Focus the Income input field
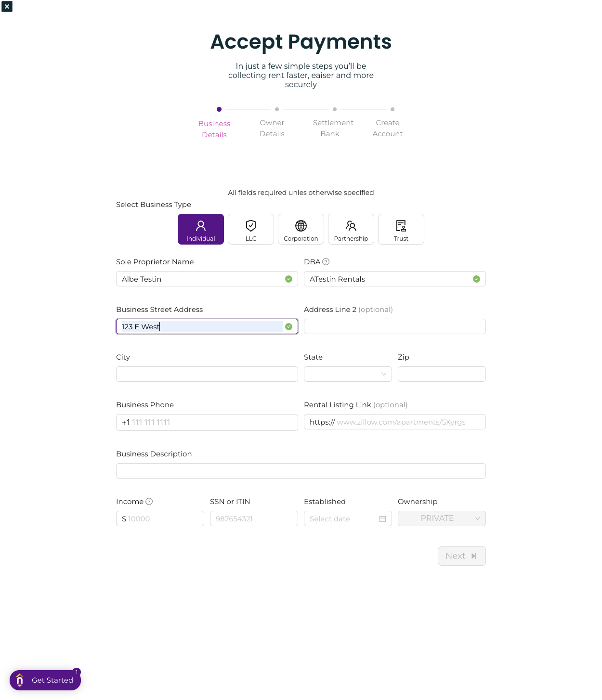The height and width of the screenshot is (700, 602). [160, 519]
